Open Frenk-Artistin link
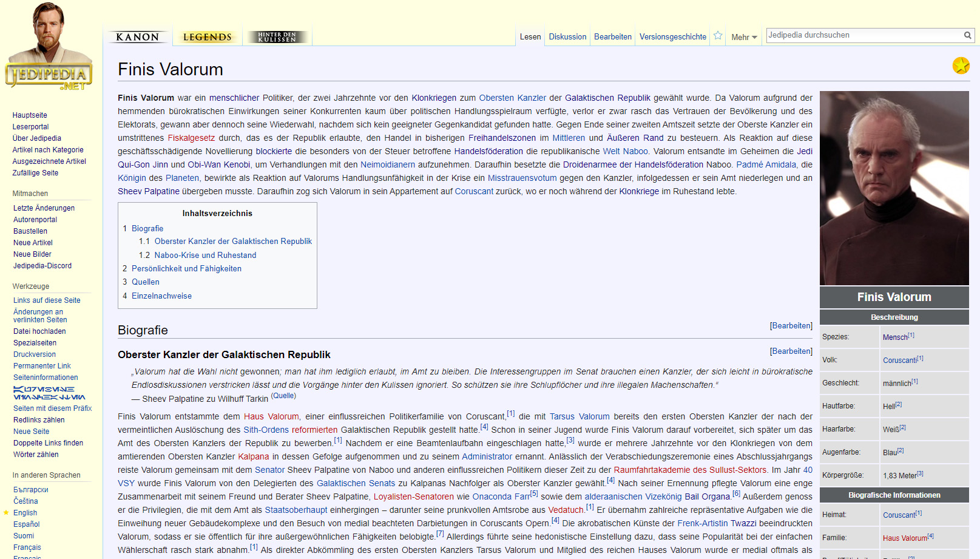 point(703,523)
